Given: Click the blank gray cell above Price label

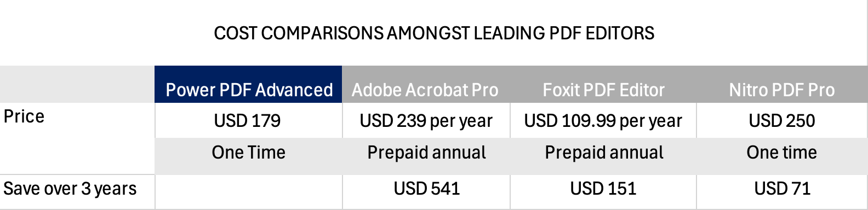Looking at the screenshot, I should click(77, 84).
